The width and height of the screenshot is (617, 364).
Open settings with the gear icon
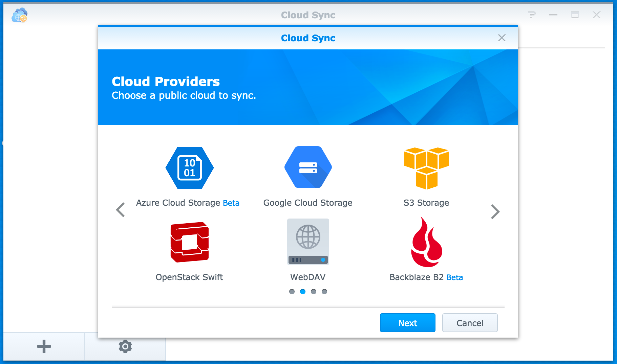[x=125, y=346]
